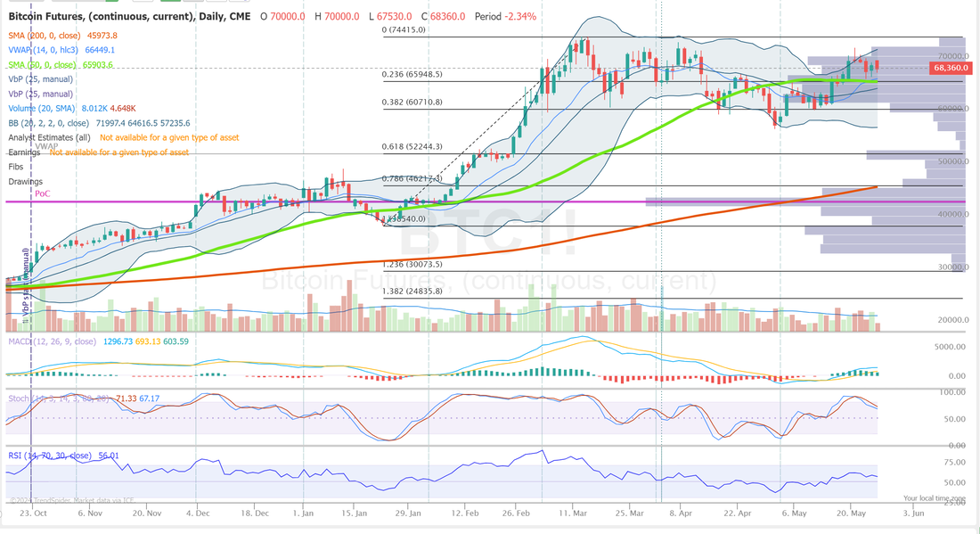Click the 6. Nov date label
This screenshot has height=534, width=980.
(x=90, y=513)
